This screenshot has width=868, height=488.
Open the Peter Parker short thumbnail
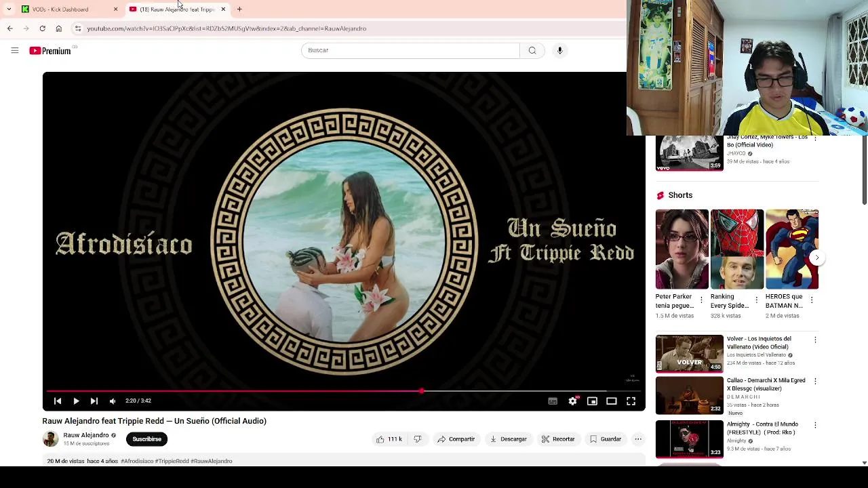[682, 249]
